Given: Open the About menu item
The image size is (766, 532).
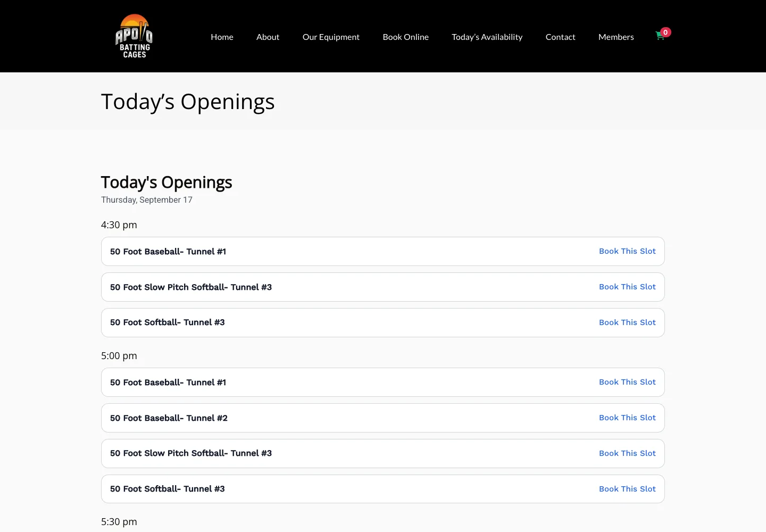Looking at the screenshot, I should point(268,37).
